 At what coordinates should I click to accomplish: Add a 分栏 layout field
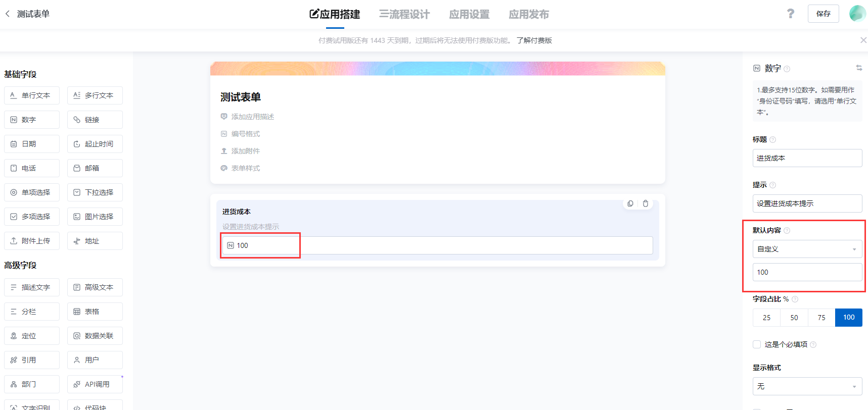32,312
